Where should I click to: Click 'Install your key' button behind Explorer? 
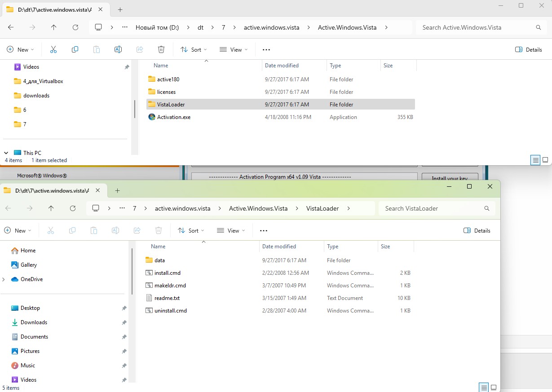pyautogui.click(x=450, y=178)
